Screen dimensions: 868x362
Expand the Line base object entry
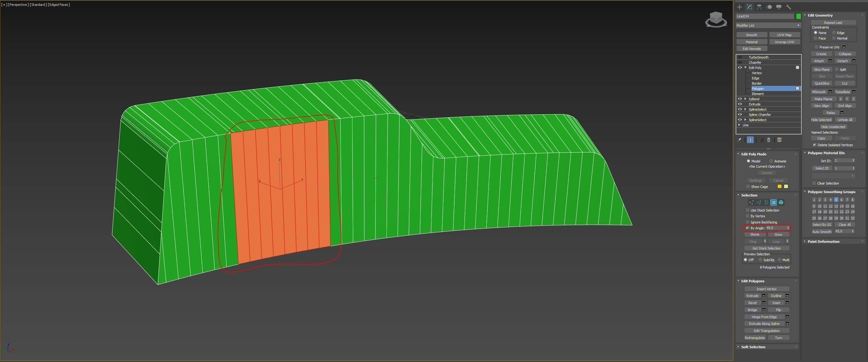[x=739, y=125]
